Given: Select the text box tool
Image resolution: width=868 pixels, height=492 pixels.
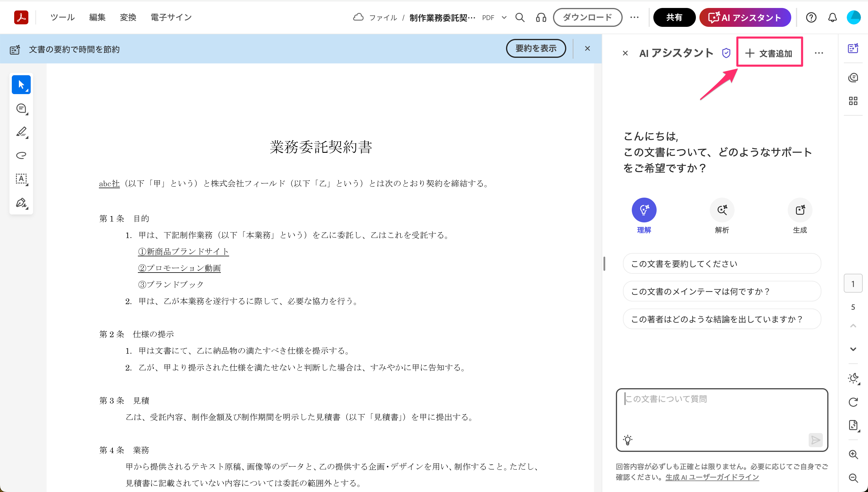Looking at the screenshot, I should (x=21, y=179).
